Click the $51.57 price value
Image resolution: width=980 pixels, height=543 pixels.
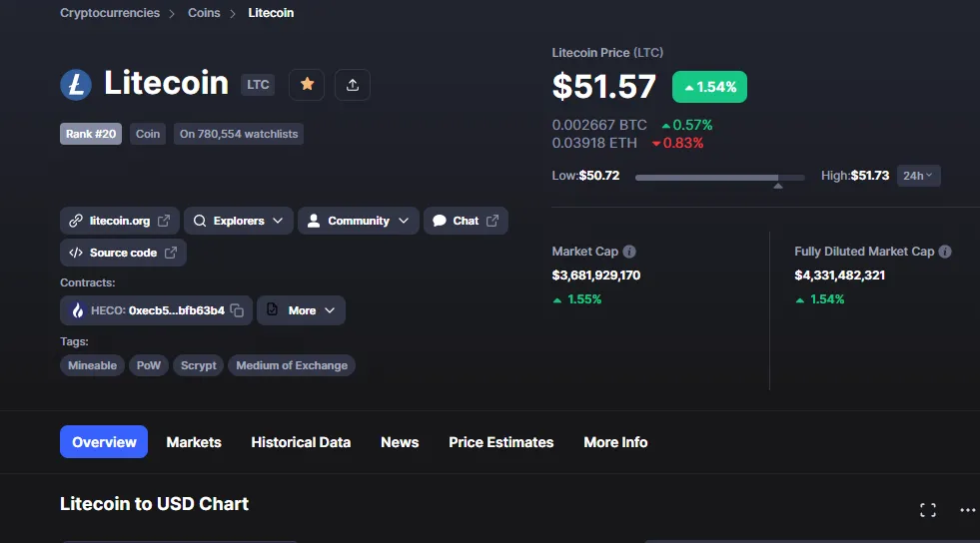pos(603,86)
